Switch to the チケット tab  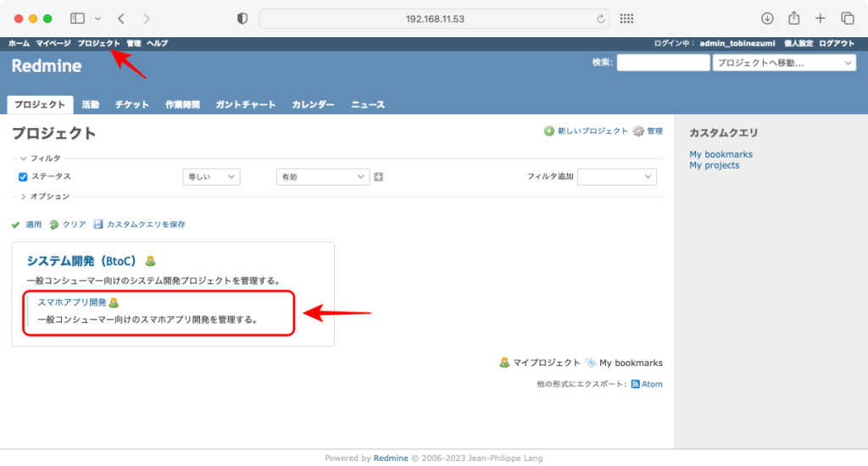click(x=131, y=104)
